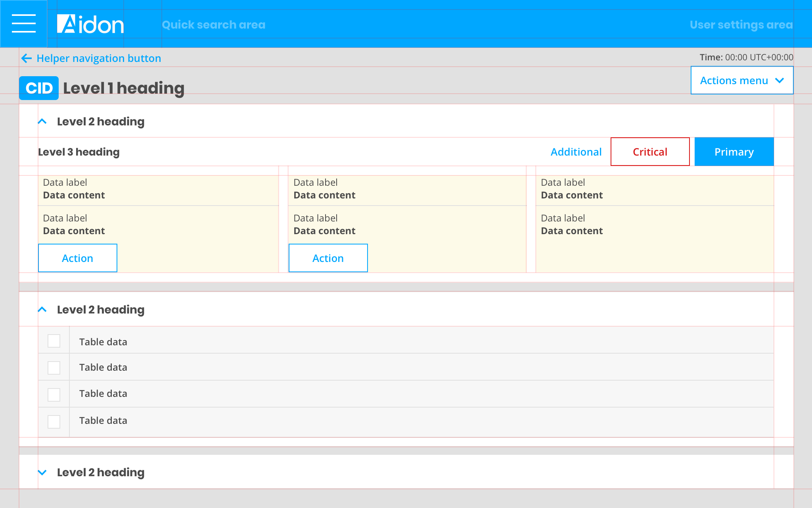Click the back arrow icon

(x=27, y=58)
